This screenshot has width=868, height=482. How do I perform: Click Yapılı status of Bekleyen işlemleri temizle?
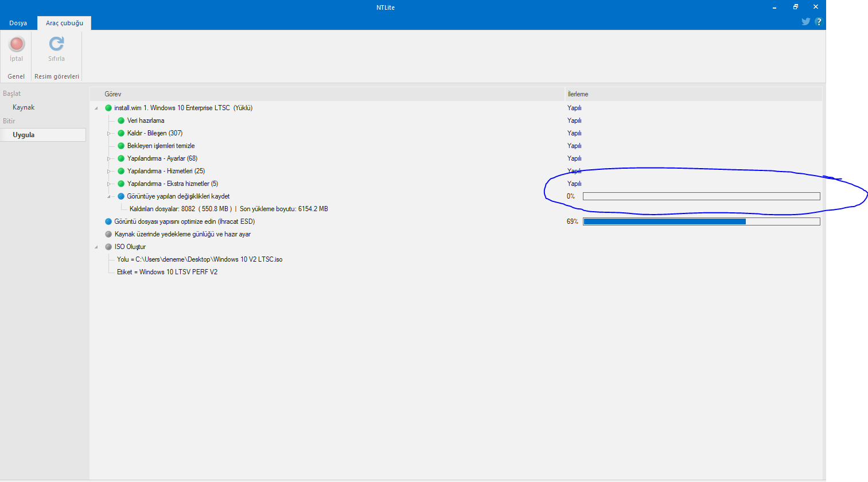pyautogui.click(x=574, y=146)
